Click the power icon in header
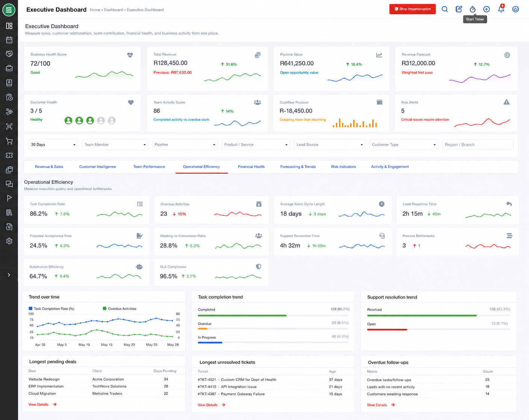 (x=515, y=9)
